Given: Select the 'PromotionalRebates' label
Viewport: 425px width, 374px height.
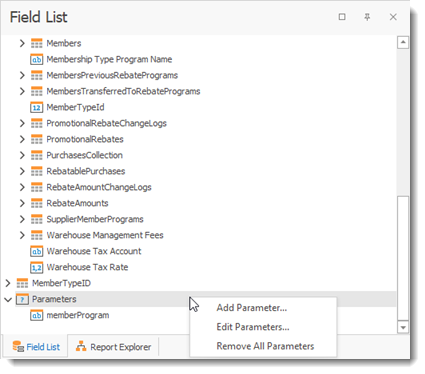Looking at the screenshot, I should [x=85, y=139].
